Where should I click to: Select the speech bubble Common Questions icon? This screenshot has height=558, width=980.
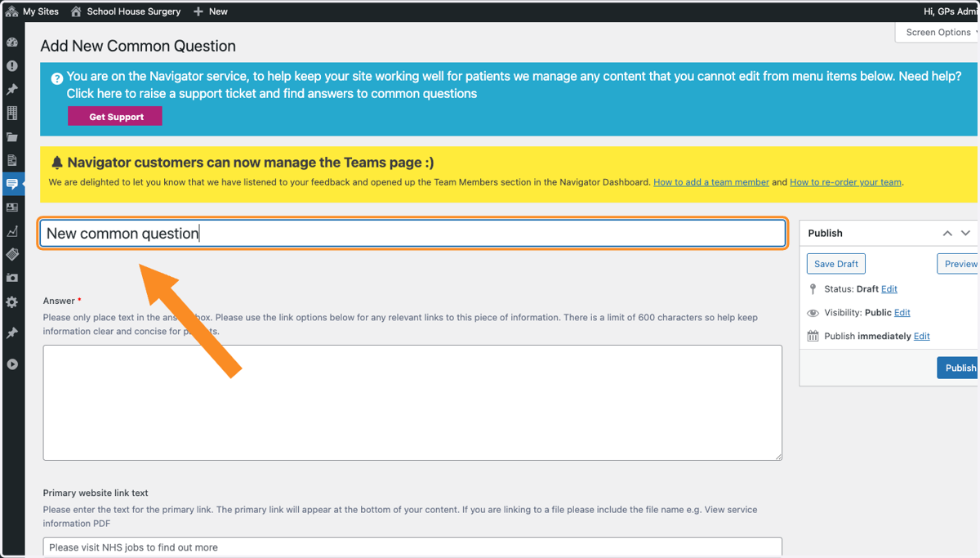click(x=12, y=185)
